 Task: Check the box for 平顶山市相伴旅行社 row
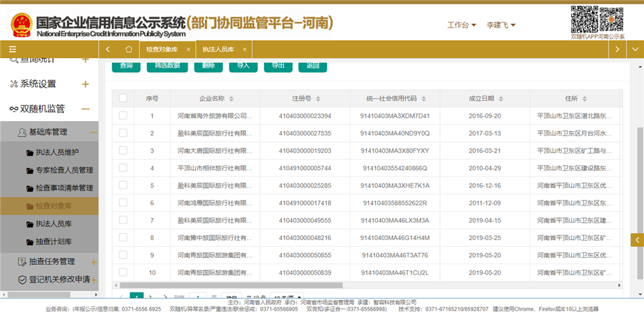click(x=123, y=167)
